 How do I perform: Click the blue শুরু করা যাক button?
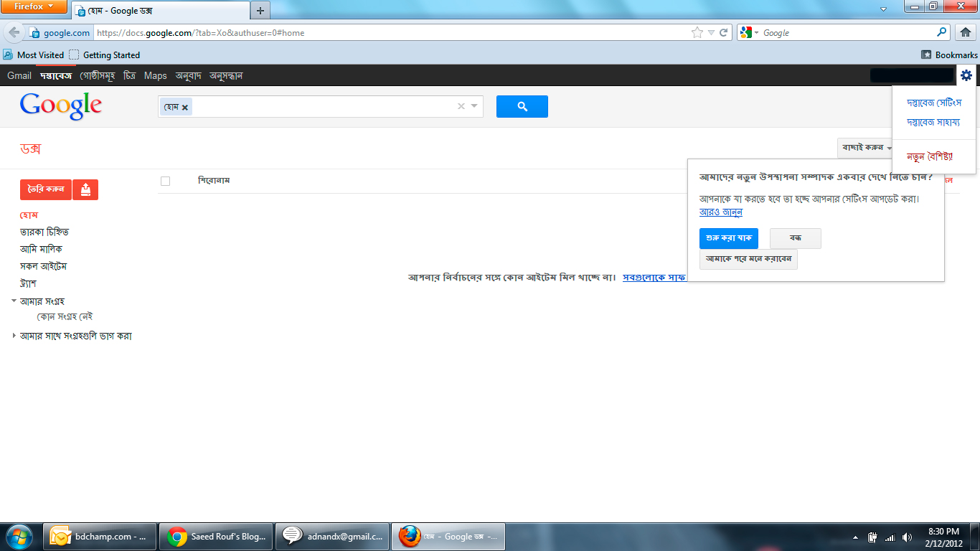click(729, 238)
